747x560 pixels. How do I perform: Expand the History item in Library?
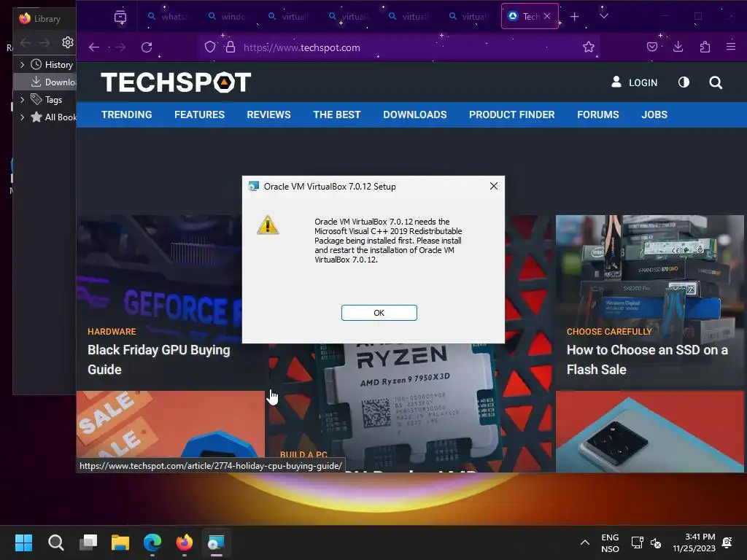(x=22, y=64)
